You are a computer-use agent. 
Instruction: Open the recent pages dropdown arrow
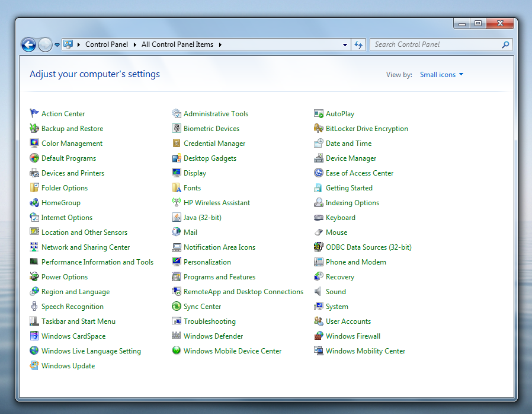point(57,45)
